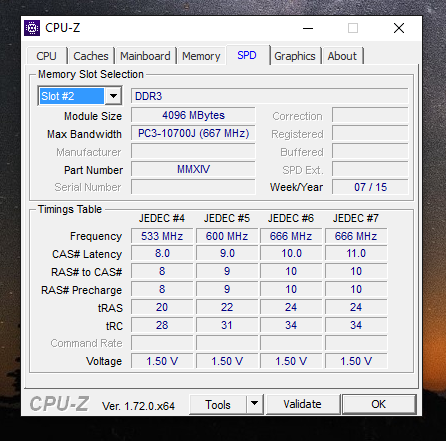Click the JEDEC #5 column header
Screen dimensions: 446x441
[x=227, y=218]
